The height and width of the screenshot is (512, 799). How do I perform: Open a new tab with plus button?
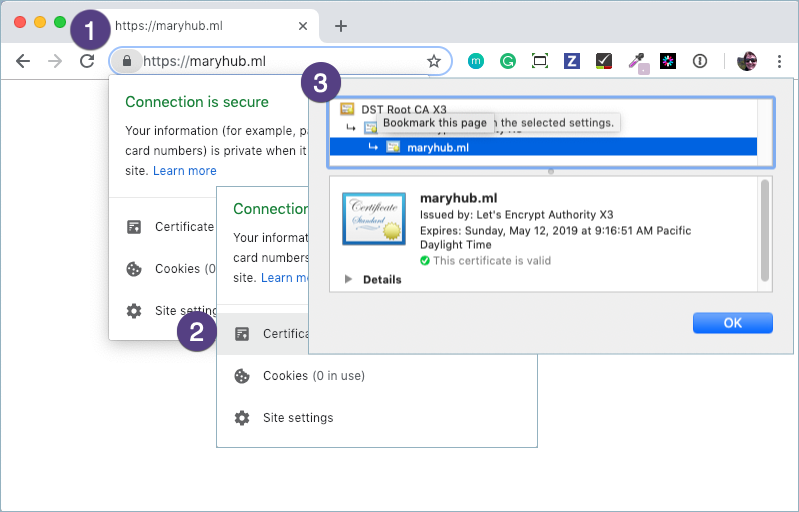click(341, 26)
